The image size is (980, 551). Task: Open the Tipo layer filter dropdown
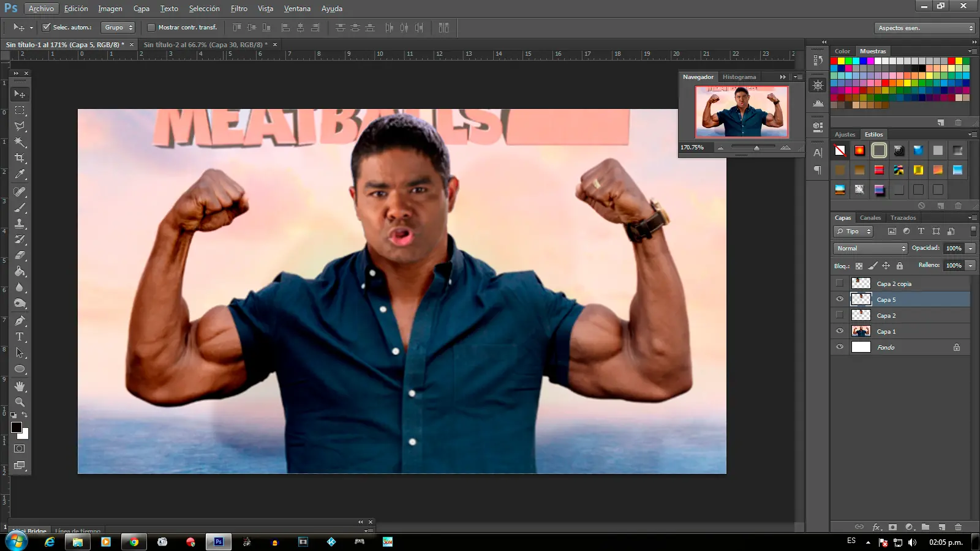(853, 231)
